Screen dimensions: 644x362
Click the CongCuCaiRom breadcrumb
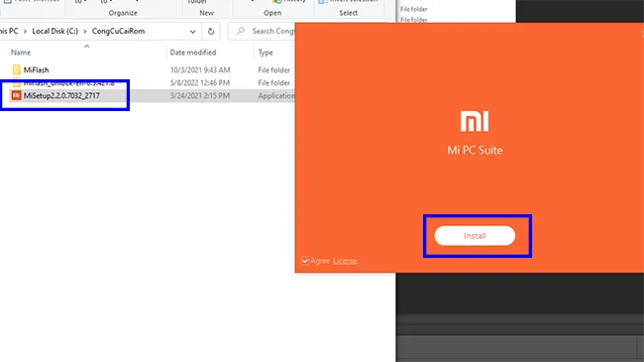pos(118,31)
